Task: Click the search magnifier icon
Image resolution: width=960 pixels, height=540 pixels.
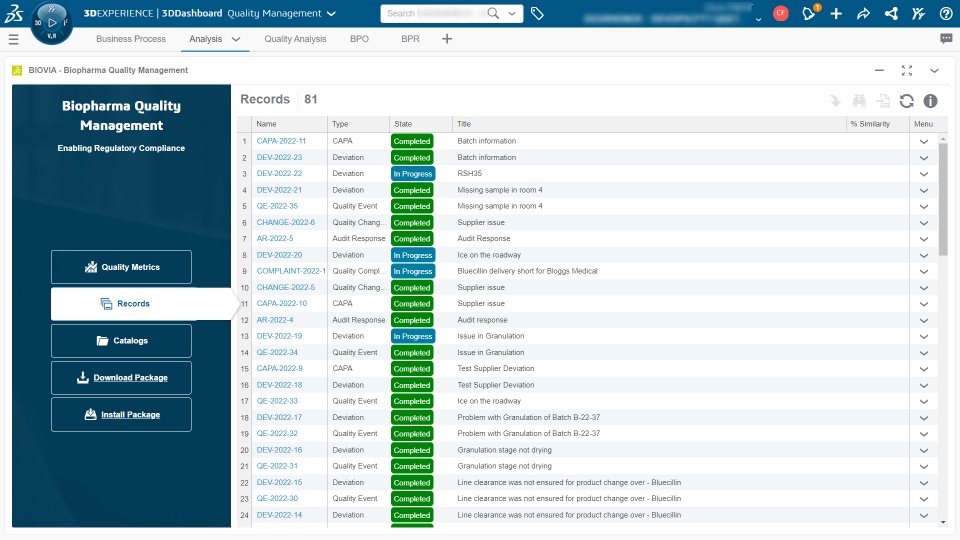Action: pos(493,13)
